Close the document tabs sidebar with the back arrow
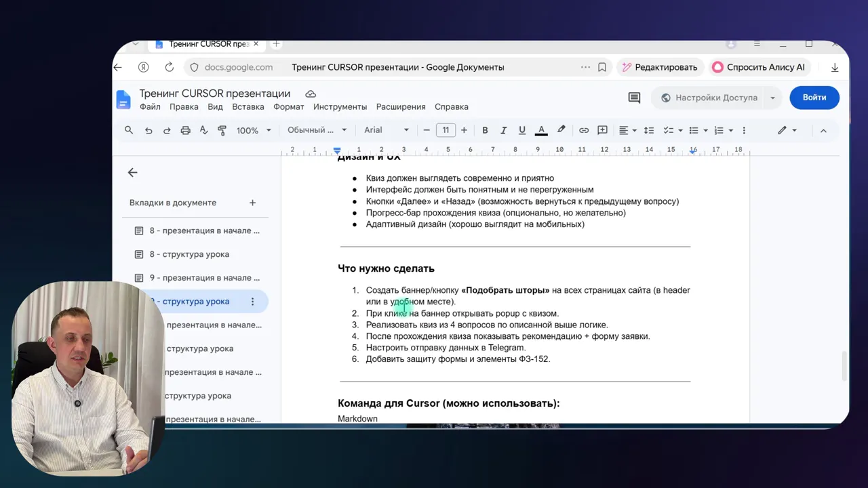The image size is (868, 488). click(132, 172)
